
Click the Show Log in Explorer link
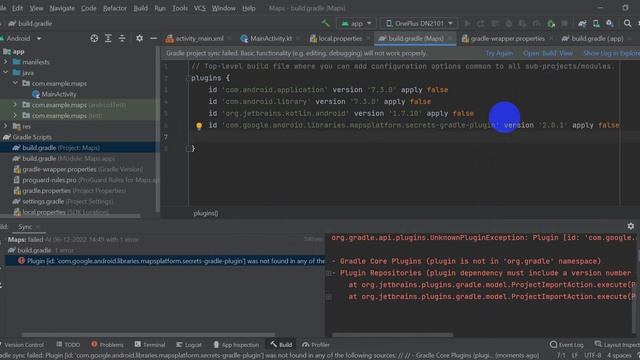pyautogui.click(x=611, y=53)
